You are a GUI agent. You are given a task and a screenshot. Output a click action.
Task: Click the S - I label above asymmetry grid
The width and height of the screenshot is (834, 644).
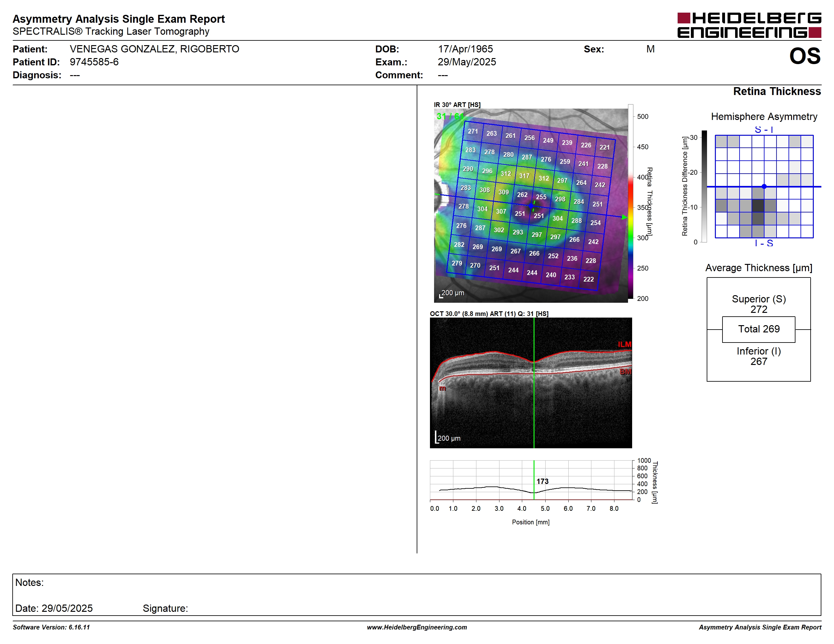(x=764, y=130)
